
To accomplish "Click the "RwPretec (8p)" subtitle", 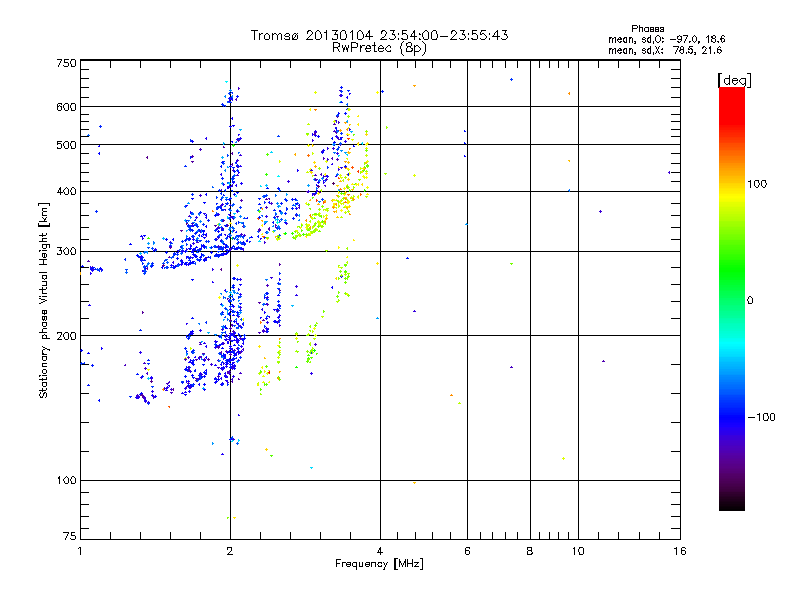I will (x=379, y=48).
